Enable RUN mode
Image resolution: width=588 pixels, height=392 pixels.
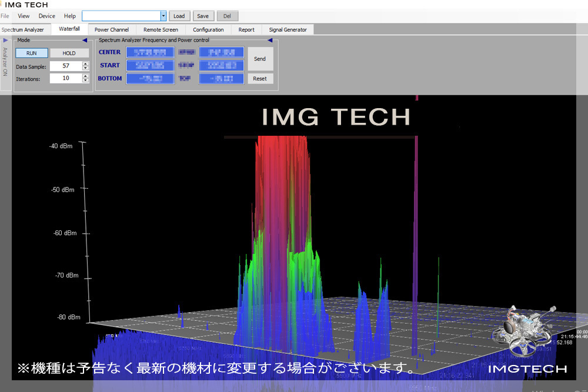(x=32, y=53)
